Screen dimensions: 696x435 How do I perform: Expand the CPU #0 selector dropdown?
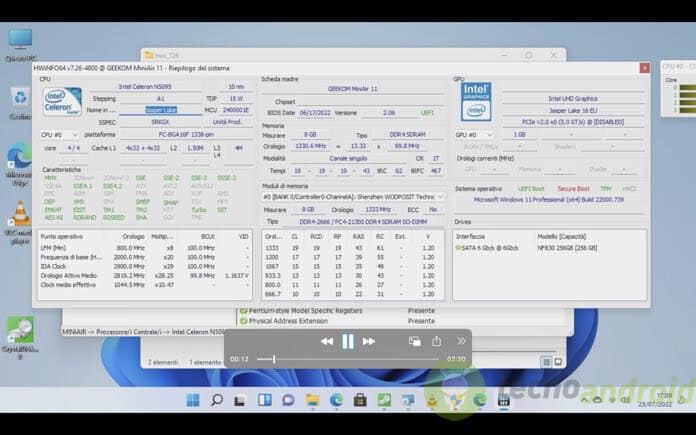point(59,134)
